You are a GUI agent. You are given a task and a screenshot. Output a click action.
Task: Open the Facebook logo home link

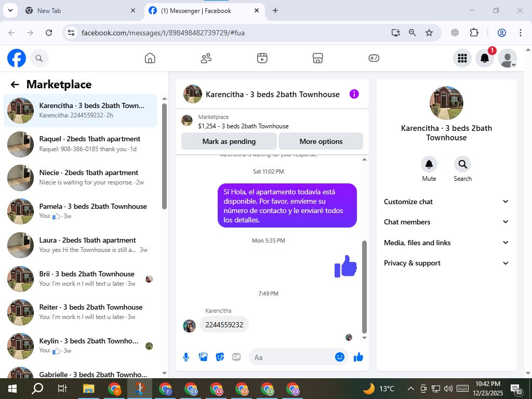click(16, 58)
